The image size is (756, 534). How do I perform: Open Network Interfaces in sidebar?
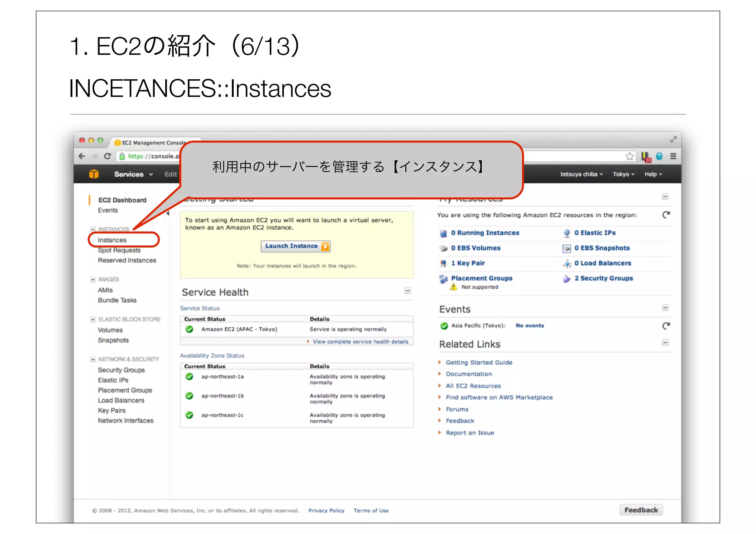tap(126, 421)
